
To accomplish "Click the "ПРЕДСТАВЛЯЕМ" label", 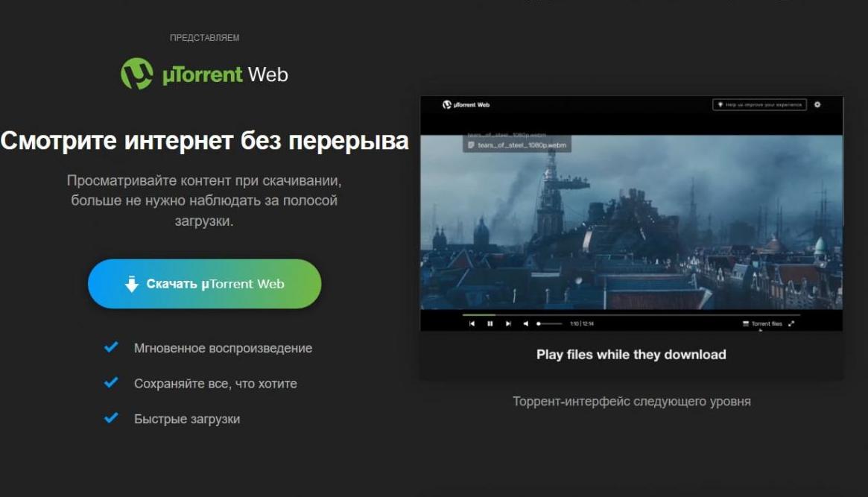I will (x=204, y=38).
